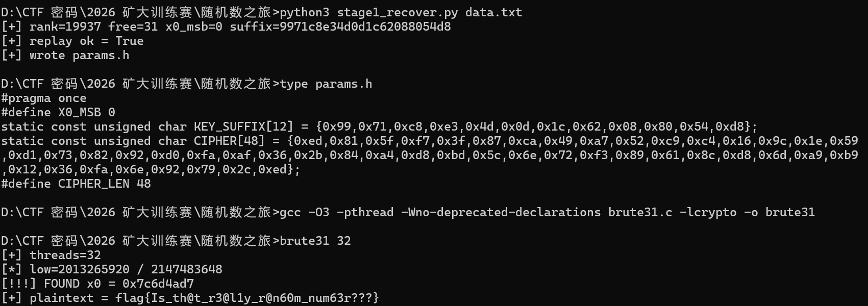Click the threads=32 output line
This screenshot has width=868, height=306.
click(65, 255)
